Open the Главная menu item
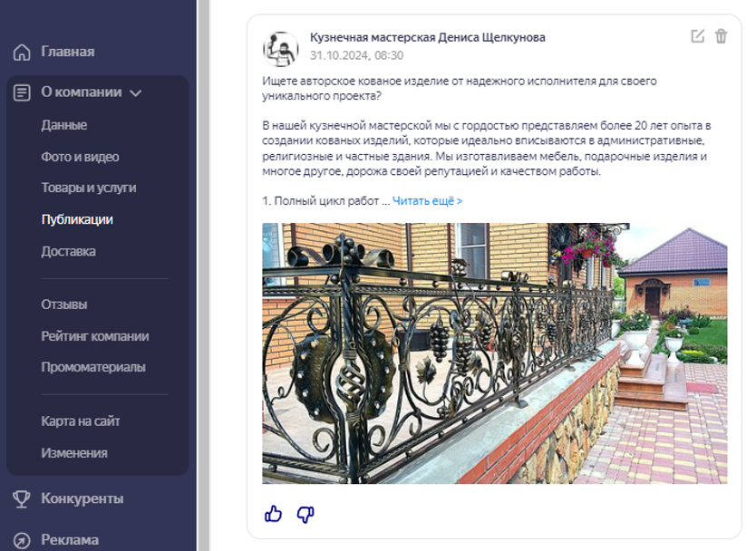This screenshot has height=551, width=756. pyautogui.click(x=67, y=52)
